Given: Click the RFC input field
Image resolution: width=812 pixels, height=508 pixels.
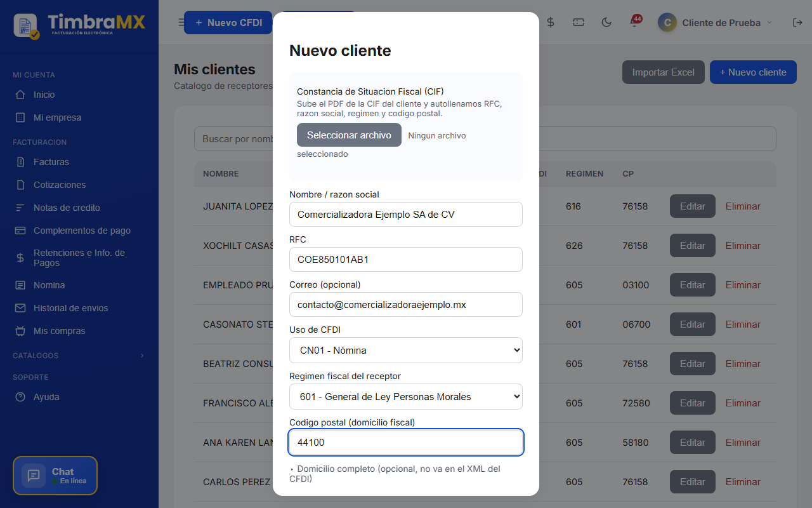Looking at the screenshot, I should [406, 260].
